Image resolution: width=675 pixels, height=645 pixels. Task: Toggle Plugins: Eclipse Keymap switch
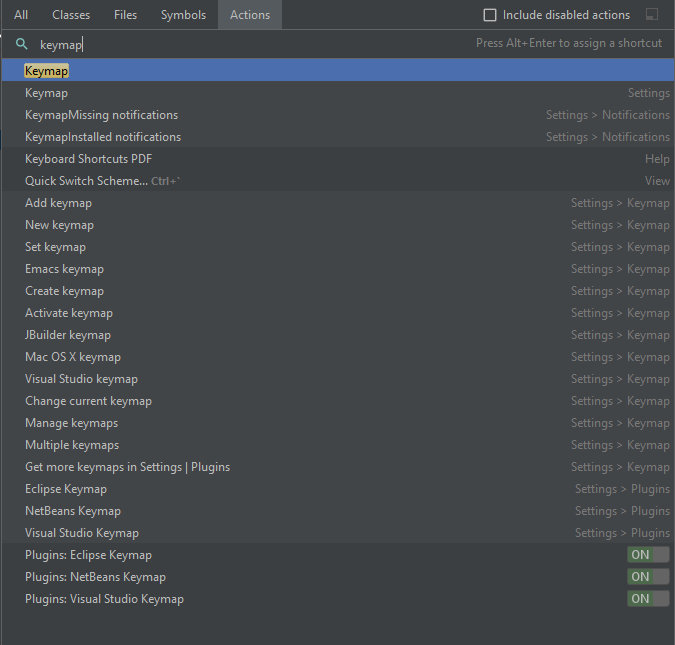pyautogui.click(x=648, y=555)
